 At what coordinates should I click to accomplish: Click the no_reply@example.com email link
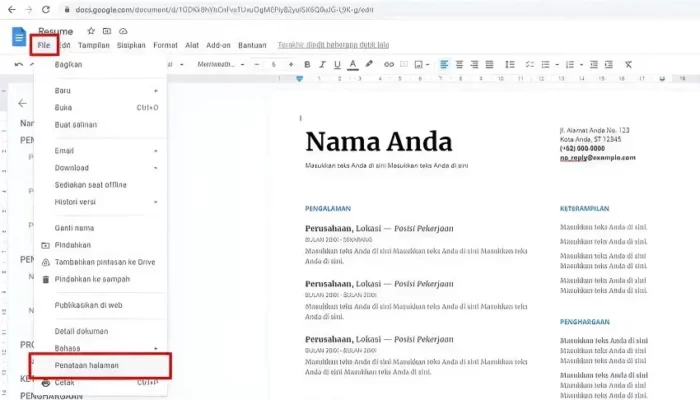(x=597, y=158)
